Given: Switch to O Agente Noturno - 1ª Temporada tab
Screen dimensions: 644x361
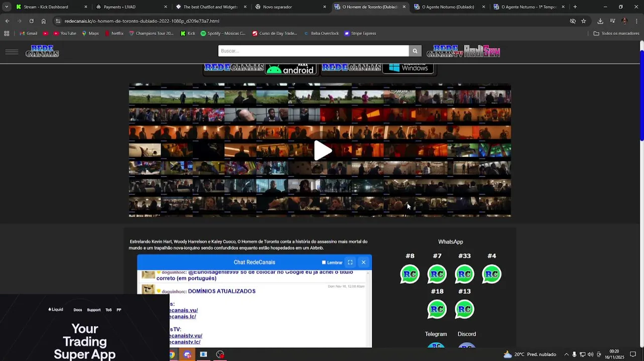Looking at the screenshot, I should click(529, 7).
